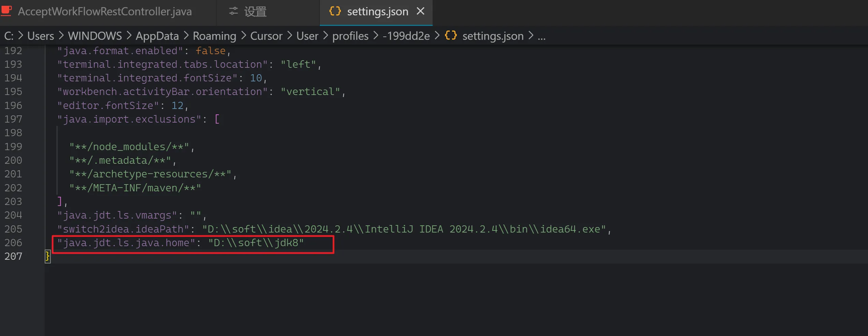Select the Cursor breadcrumb folder
Image resolution: width=868 pixels, height=336 pixels.
click(x=266, y=36)
